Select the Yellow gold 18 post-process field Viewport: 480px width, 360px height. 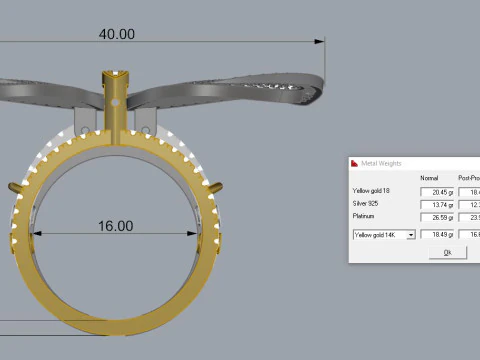point(469,192)
